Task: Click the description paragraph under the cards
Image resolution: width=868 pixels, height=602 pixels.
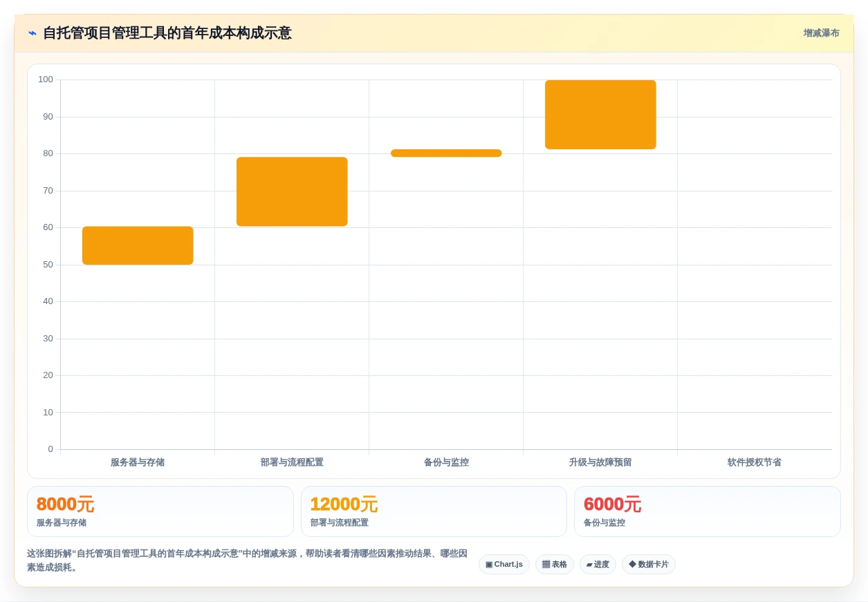Action: (248, 561)
